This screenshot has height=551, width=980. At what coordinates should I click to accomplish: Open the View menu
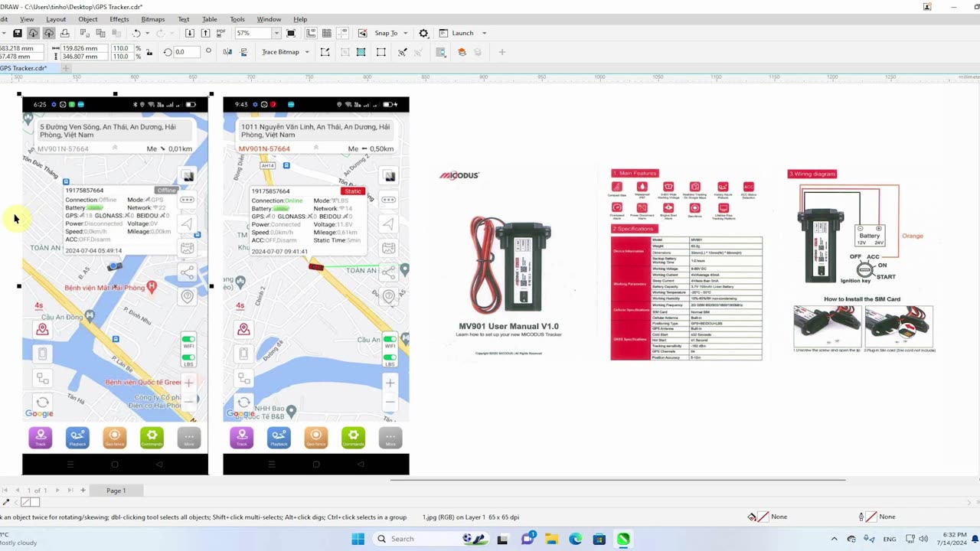[27, 19]
